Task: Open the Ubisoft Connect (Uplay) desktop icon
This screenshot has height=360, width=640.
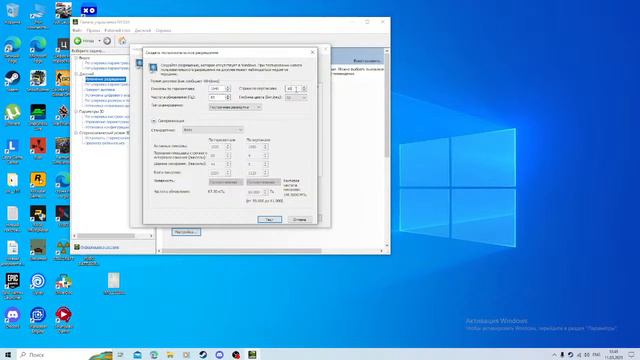Action: coord(38,284)
